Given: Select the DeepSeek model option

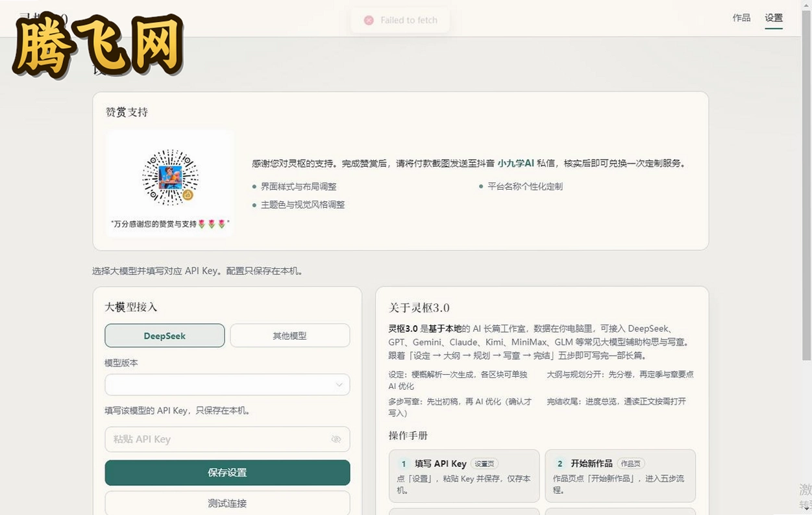Looking at the screenshot, I should [x=165, y=336].
